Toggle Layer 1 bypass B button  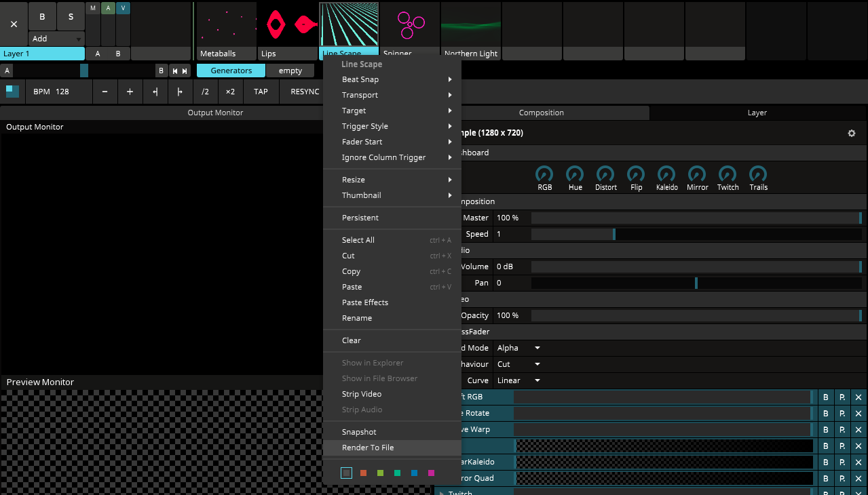43,16
